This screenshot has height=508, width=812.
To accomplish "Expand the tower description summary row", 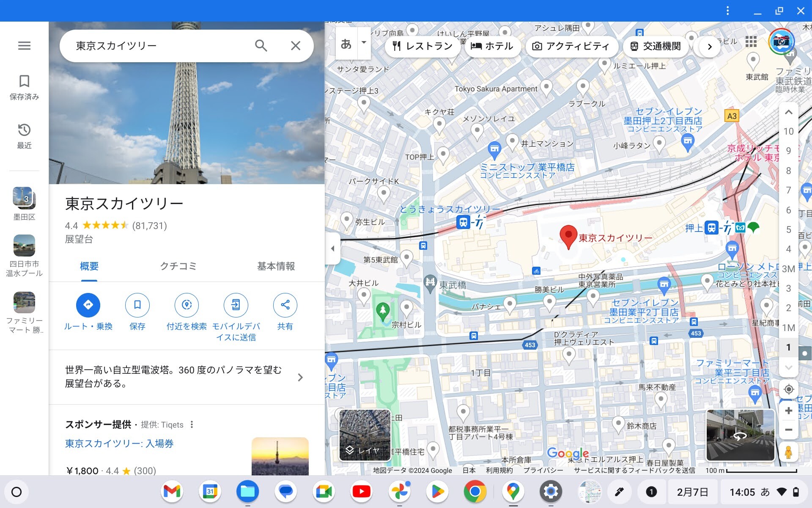I will 300,377.
